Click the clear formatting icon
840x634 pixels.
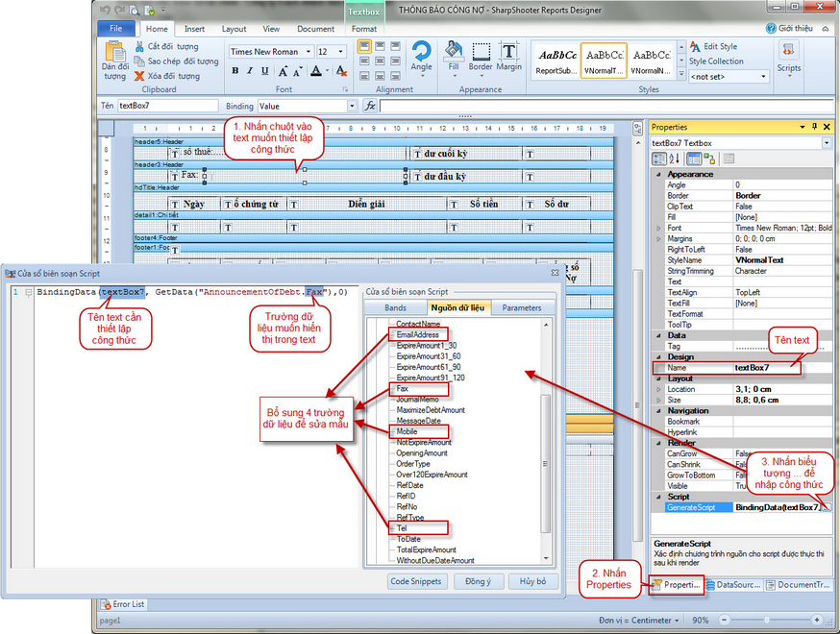coord(341,71)
